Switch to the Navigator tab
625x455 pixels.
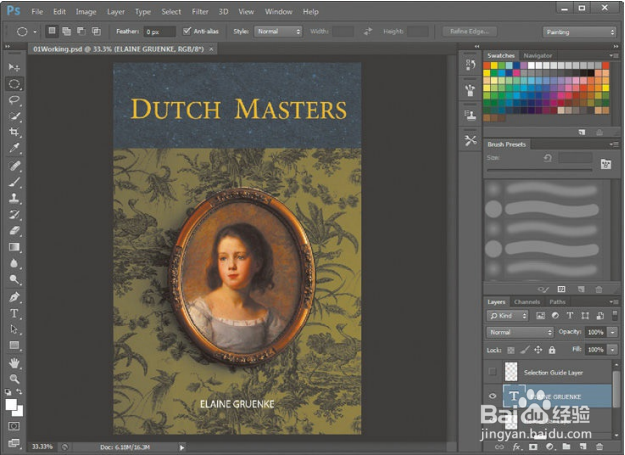(538, 55)
